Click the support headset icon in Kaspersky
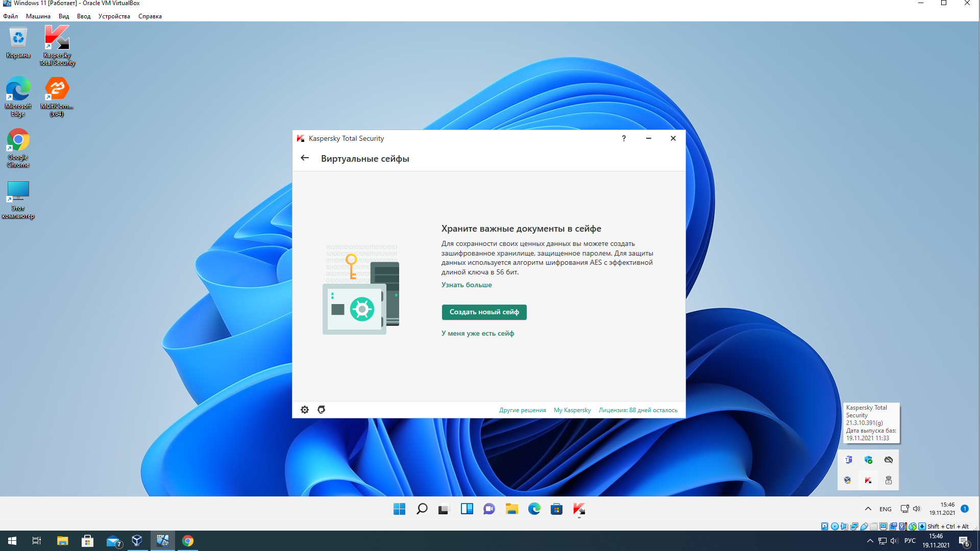Viewport: 980px width, 551px height. [321, 410]
